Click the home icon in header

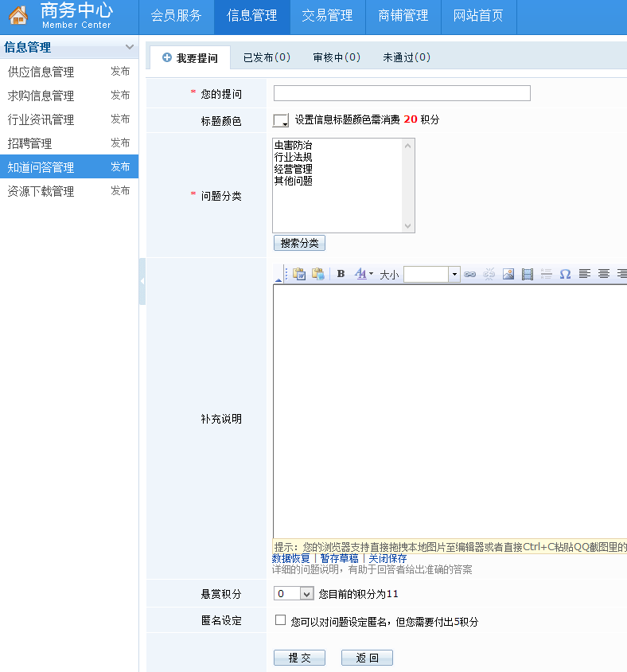point(18,15)
